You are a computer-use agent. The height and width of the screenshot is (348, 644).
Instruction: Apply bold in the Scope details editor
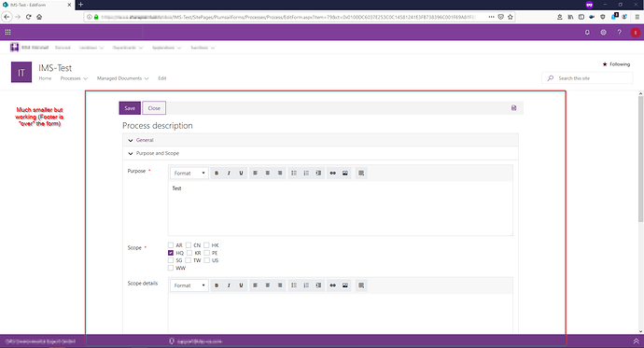pos(217,285)
